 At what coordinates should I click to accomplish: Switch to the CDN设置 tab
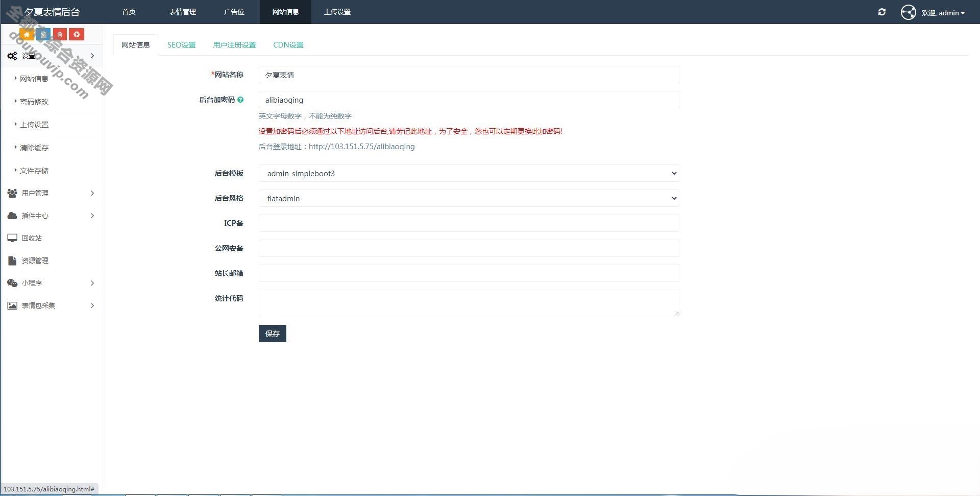(288, 45)
